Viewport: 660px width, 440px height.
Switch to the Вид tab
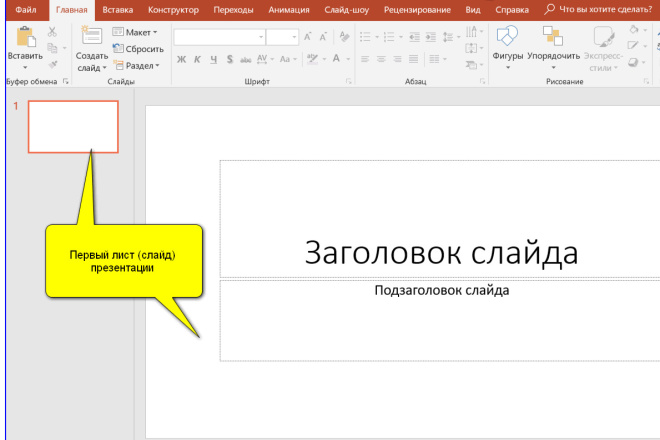click(473, 10)
